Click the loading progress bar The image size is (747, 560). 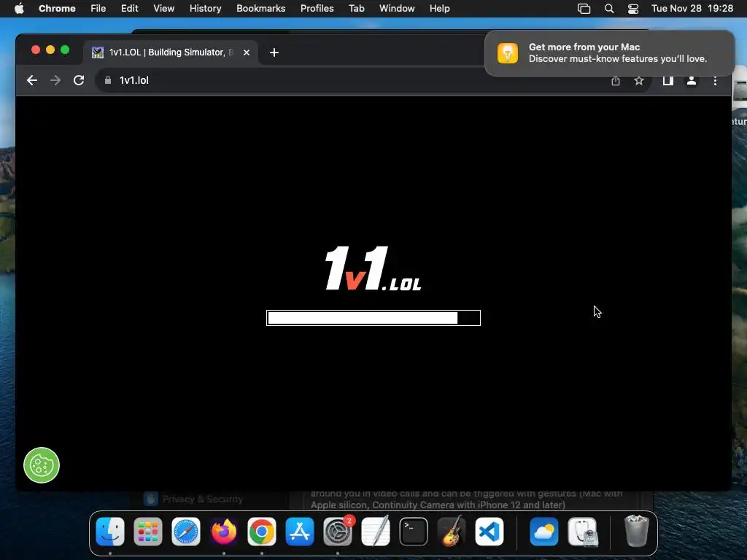tap(373, 318)
